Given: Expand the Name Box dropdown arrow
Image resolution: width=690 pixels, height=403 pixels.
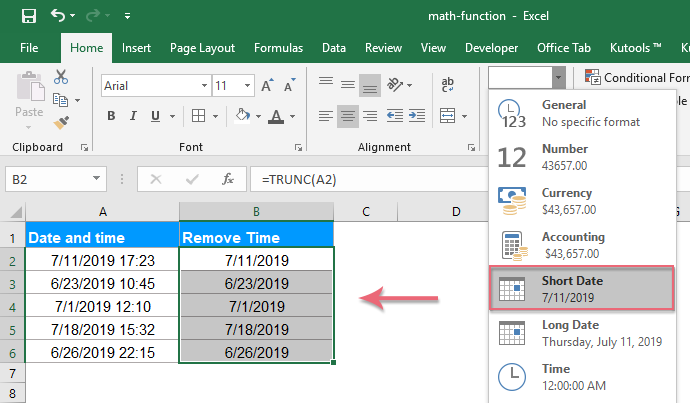Looking at the screenshot, I should [97, 180].
